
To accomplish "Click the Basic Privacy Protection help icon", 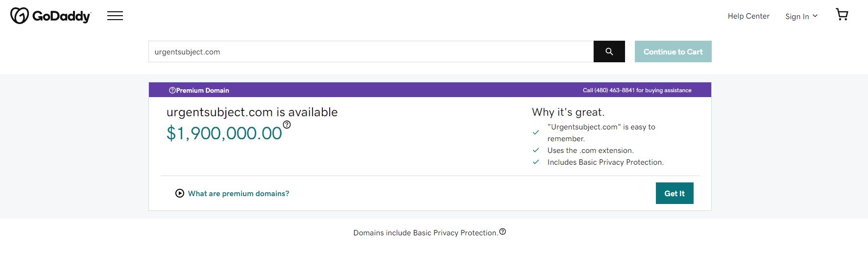I will pyautogui.click(x=503, y=232).
